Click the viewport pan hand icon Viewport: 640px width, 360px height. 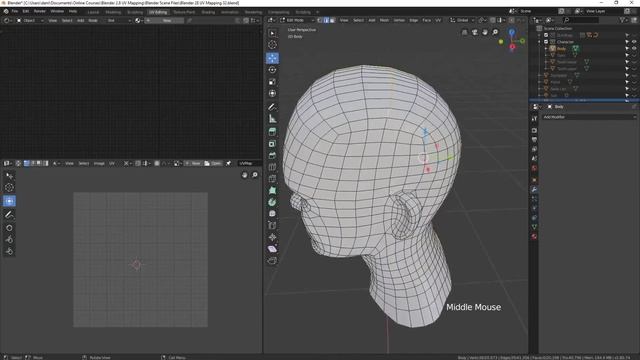coord(485,32)
